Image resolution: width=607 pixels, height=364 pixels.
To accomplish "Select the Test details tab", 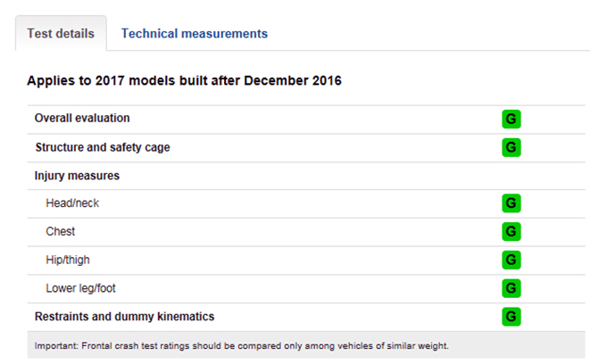I will pyautogui.click(x=61, y=34).
